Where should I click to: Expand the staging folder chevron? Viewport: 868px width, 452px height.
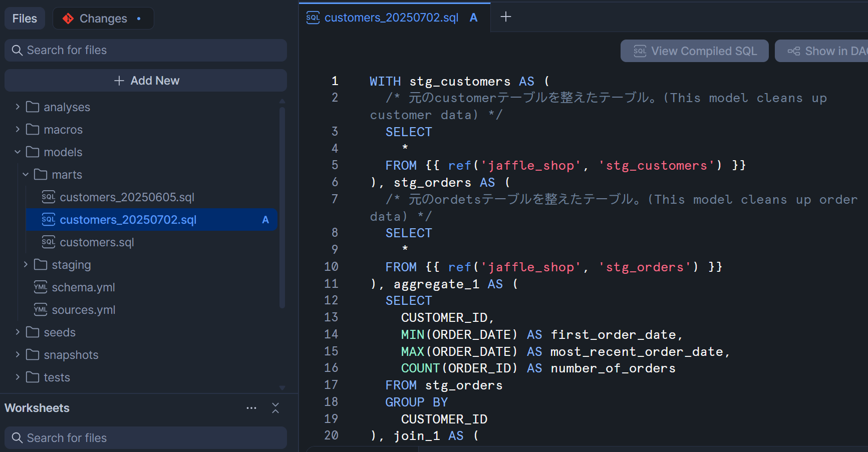26,264
